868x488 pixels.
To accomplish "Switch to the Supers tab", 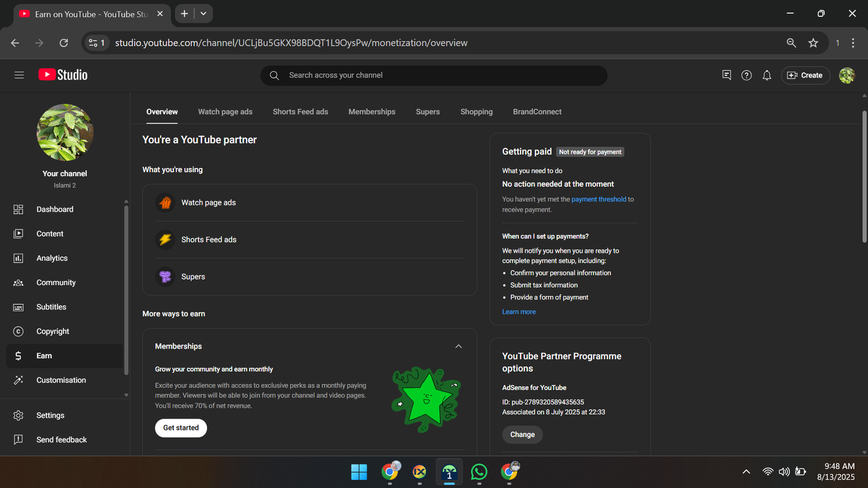I will coord(427,112).
